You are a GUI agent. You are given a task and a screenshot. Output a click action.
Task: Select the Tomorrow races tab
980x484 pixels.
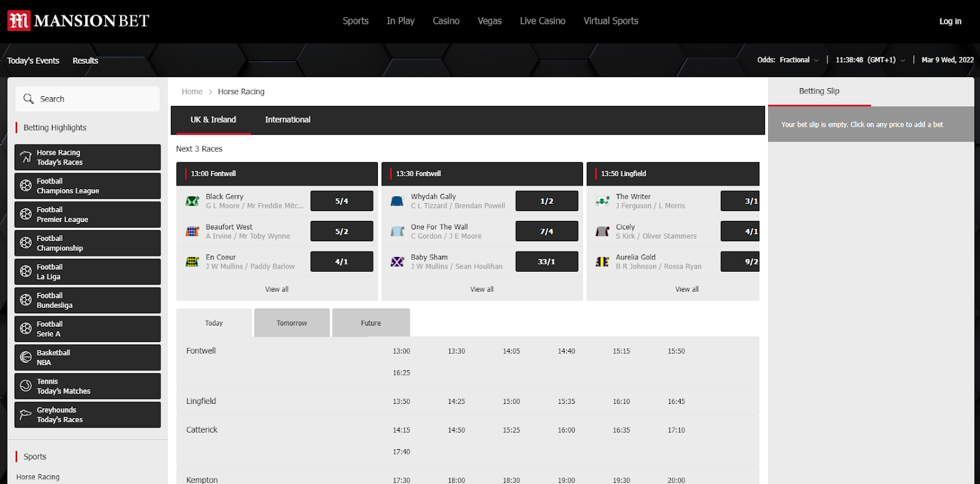[292, 322]
